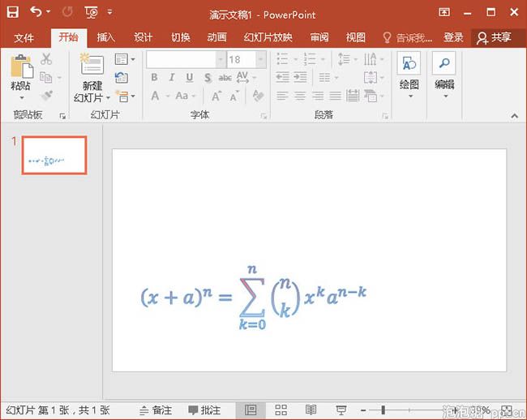
Task: Click the Line Spacing icon
Action: coord(344,59)
